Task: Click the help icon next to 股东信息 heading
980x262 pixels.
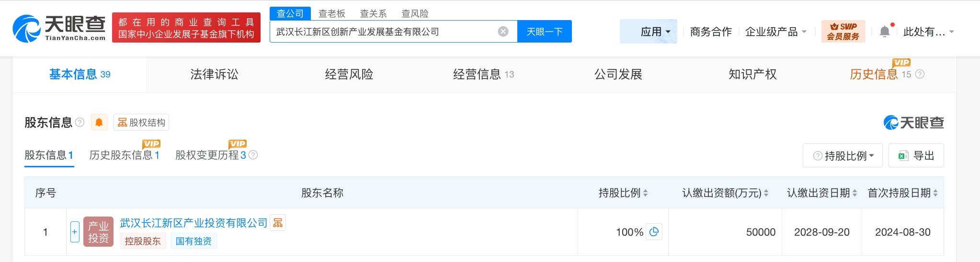Action: click(x=80, y=122)
